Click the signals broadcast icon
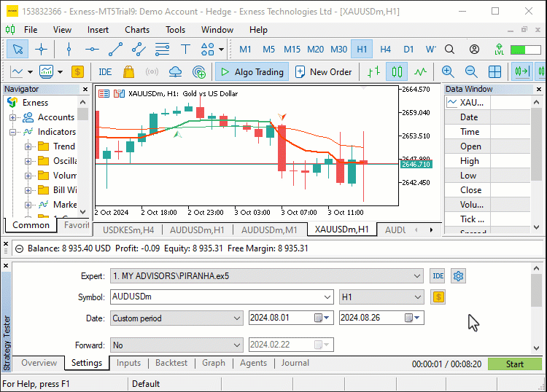 (x=152, y=72)
